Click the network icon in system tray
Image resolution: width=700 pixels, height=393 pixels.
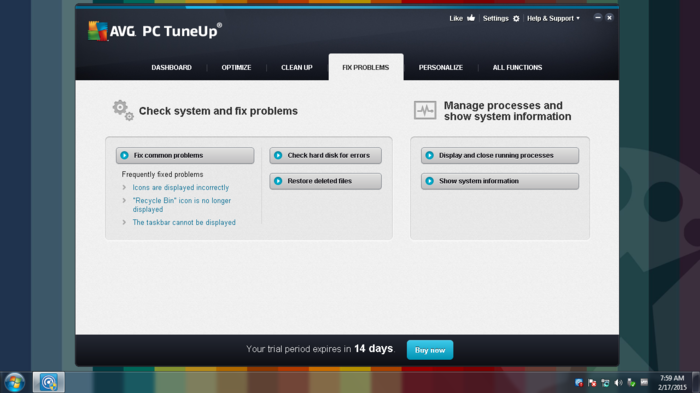(x=605, y=383)
